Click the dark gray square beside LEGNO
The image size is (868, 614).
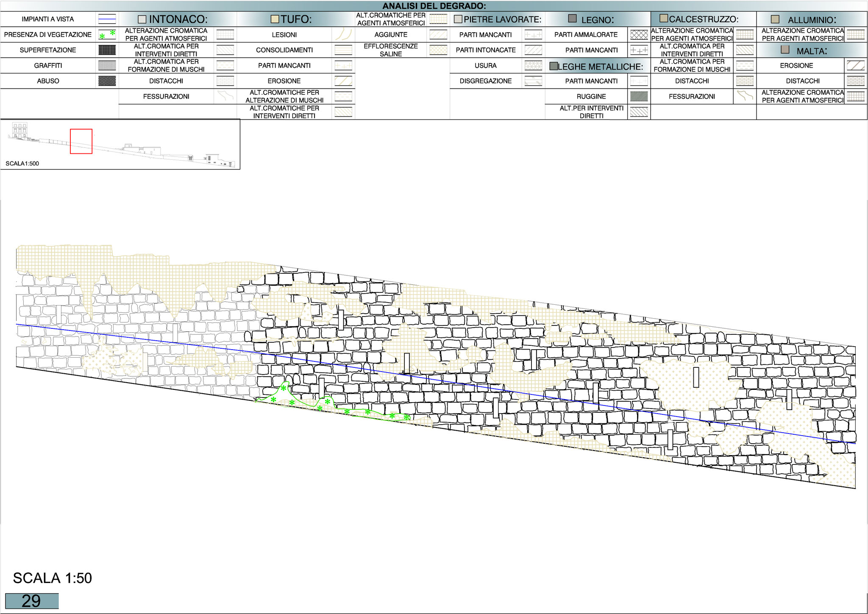click(572, 19)
